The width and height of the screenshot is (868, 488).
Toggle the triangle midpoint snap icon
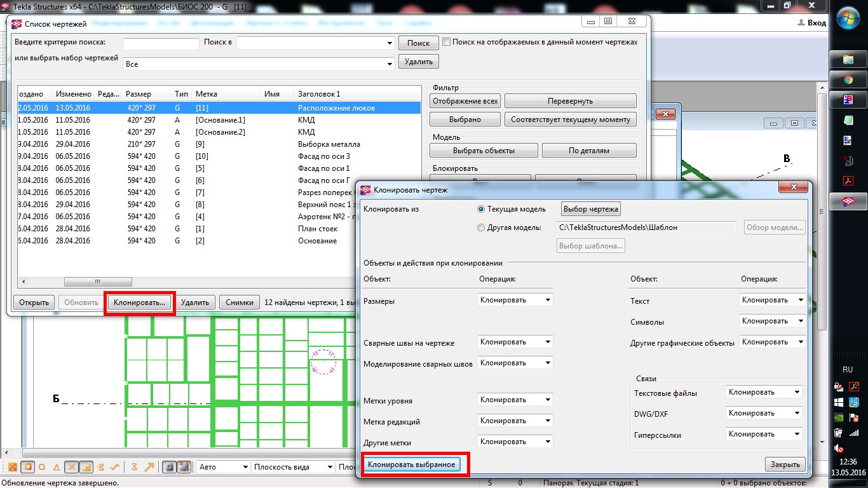(x=57, y=467)
